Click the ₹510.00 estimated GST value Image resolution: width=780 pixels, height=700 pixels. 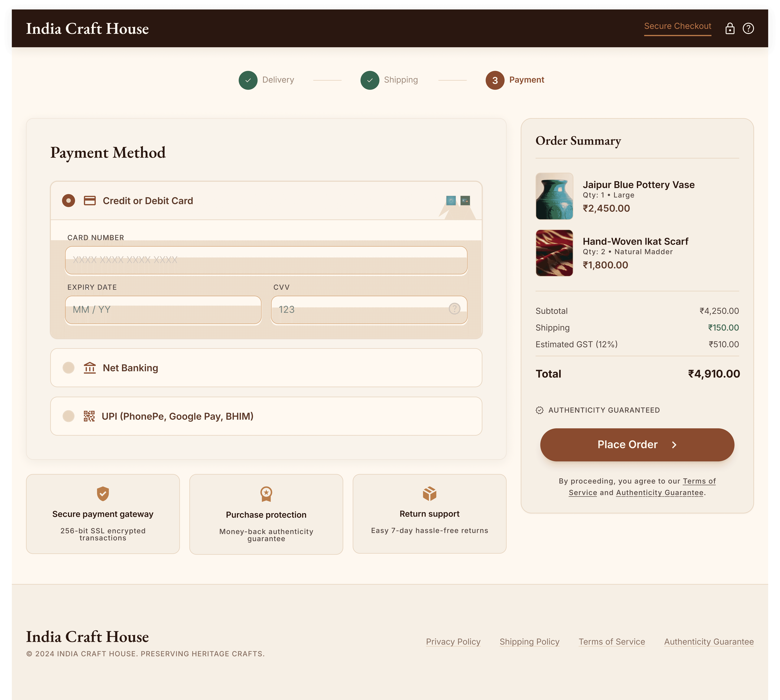[724, 345]
